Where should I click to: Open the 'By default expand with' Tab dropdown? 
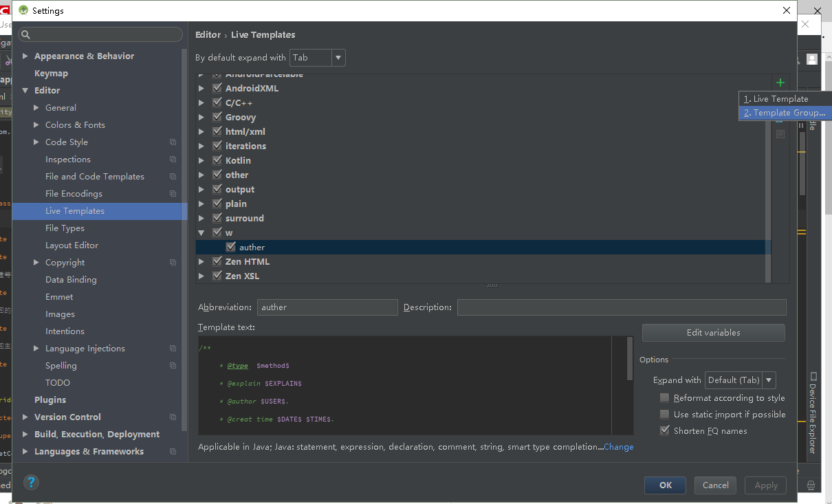[x=318, y=58]
